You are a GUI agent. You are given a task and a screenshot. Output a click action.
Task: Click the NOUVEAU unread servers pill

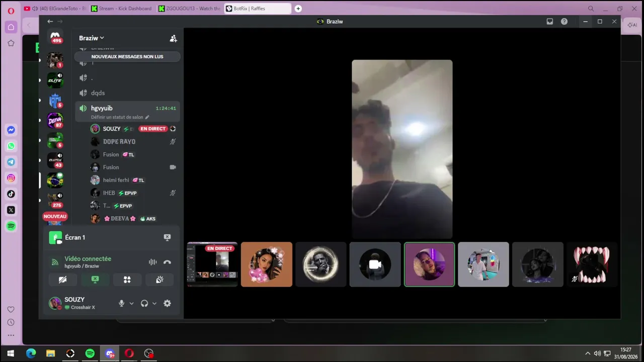tap(55, 216)
